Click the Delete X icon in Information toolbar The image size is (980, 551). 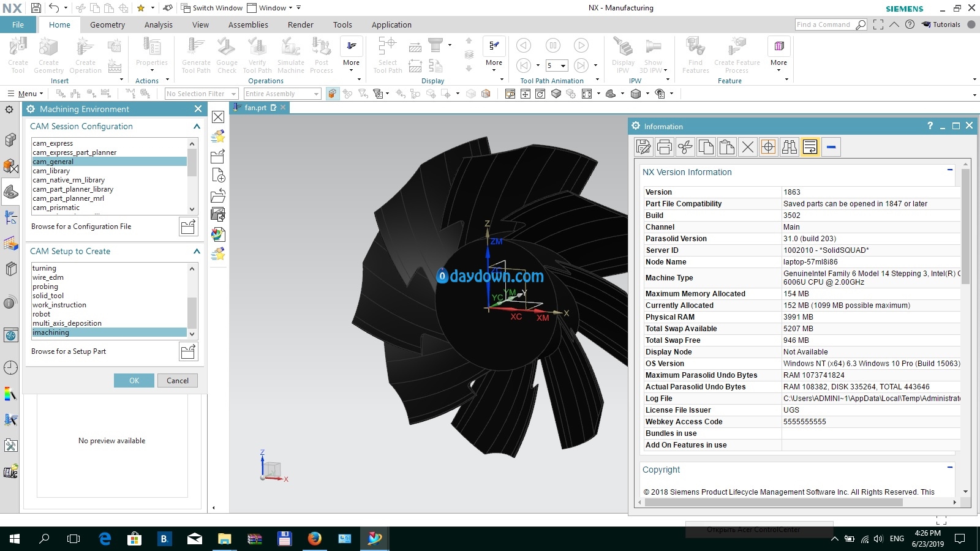[x=748, y=147]
